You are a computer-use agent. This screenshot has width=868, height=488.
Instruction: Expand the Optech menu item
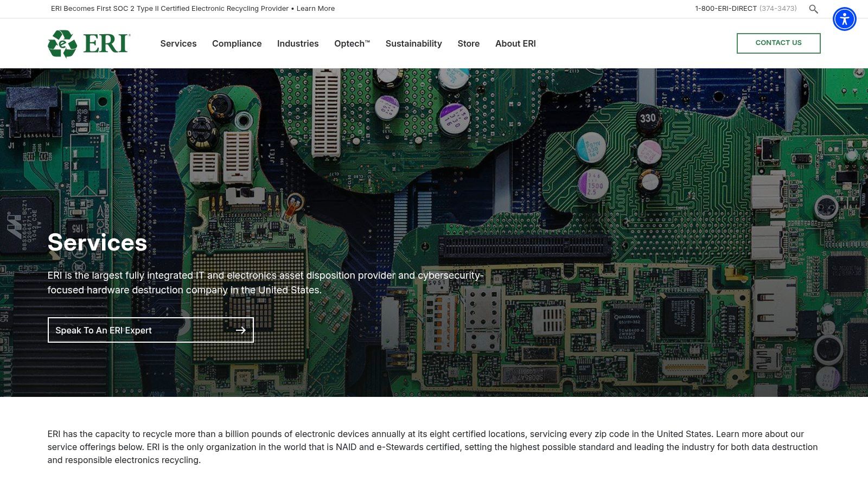point(352,43)
